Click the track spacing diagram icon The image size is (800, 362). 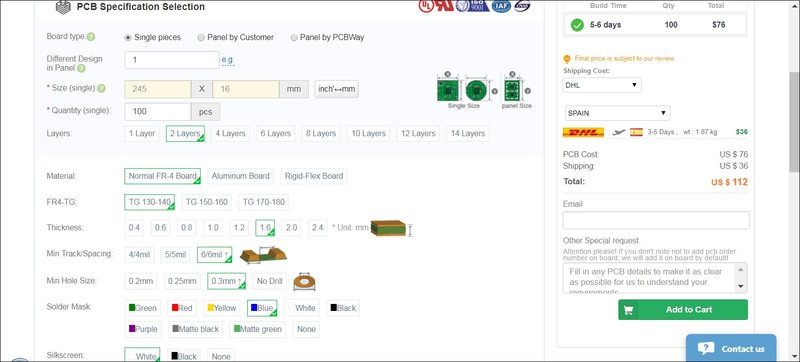pos(263,254)
